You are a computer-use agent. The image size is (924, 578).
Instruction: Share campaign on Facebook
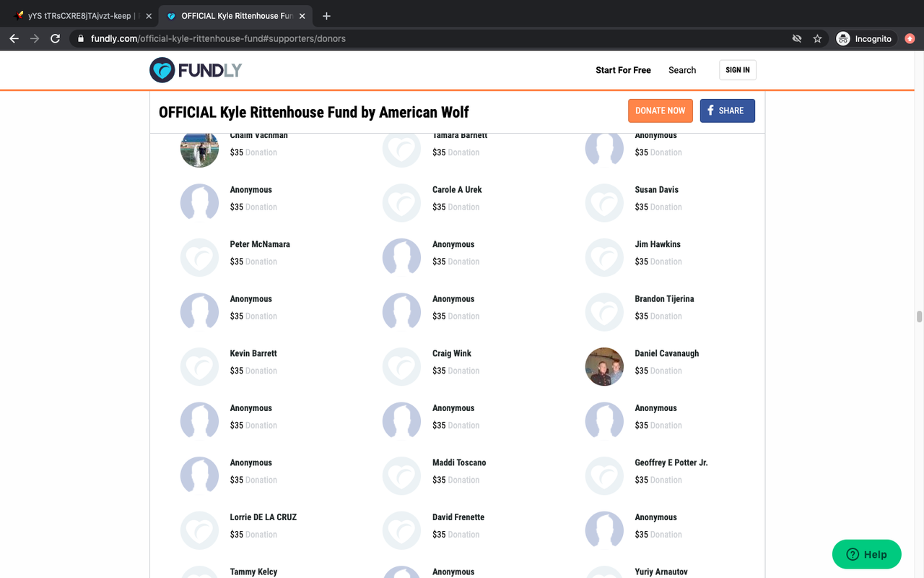tap(728, 111)
